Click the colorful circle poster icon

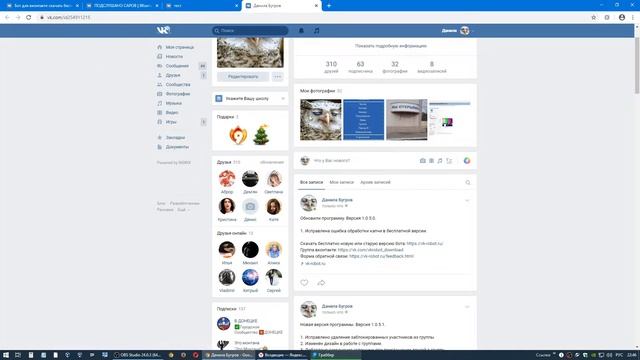467,161
